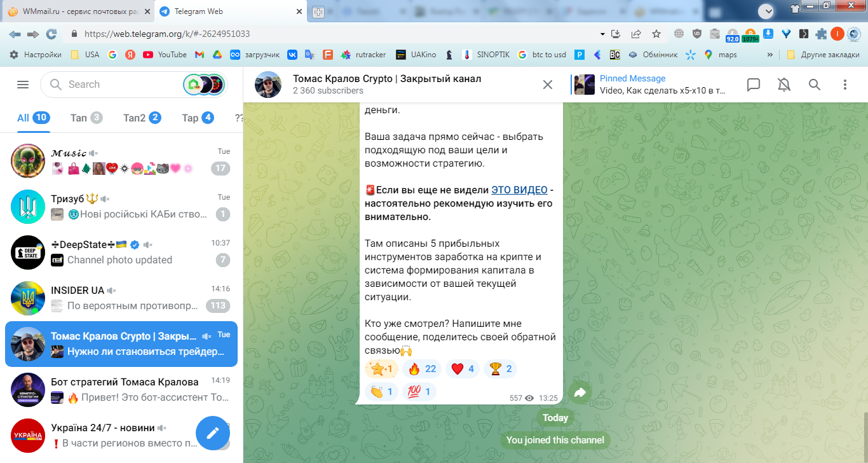868x463 pixels.
Task: Open the Настройки bookmark
Action: click(36, 55)
